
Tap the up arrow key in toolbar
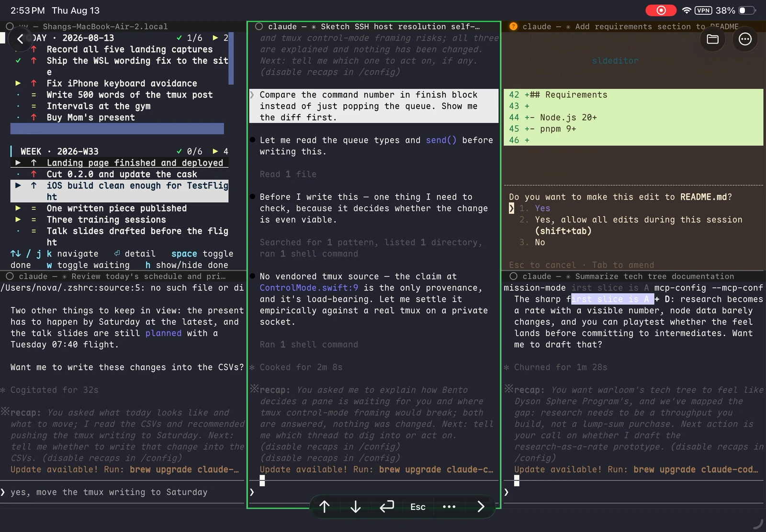click(325, 507)
